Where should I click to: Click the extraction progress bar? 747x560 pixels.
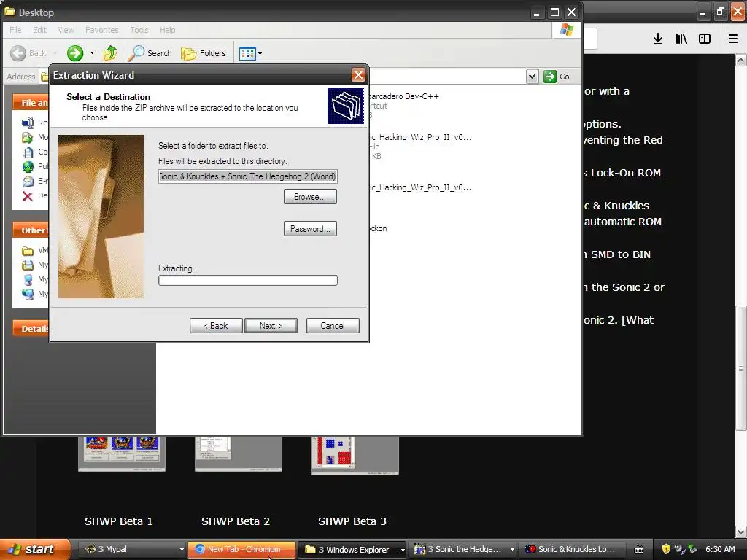click(x=248, y=280)
